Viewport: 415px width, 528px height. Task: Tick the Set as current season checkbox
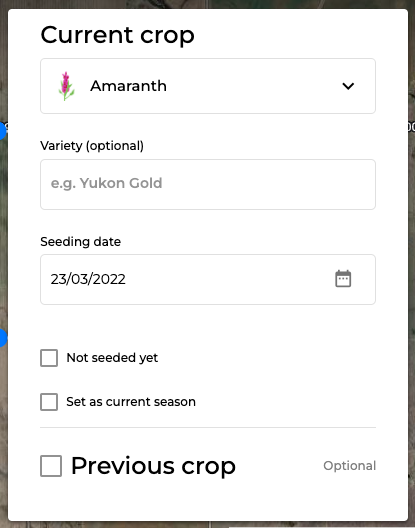[49, 402]
